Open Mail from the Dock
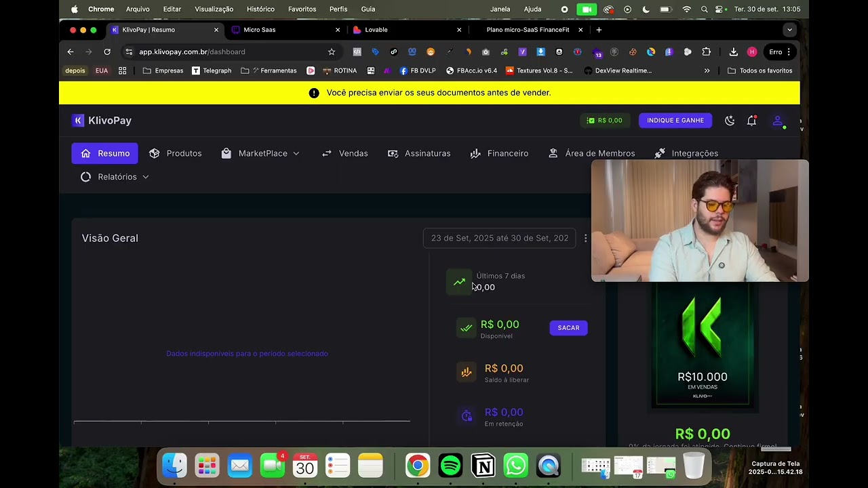 pos(239,466)
